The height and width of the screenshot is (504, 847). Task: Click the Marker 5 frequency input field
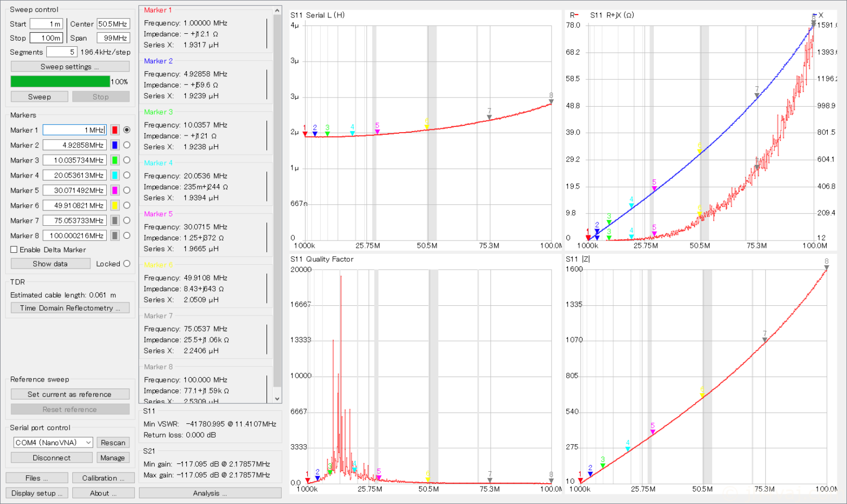(x=75, y=190)
